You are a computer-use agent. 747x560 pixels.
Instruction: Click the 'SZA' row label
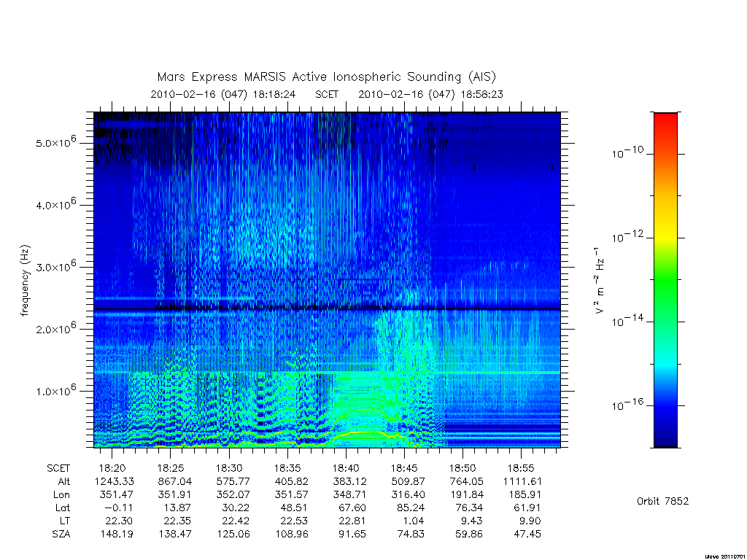[61, 534]
